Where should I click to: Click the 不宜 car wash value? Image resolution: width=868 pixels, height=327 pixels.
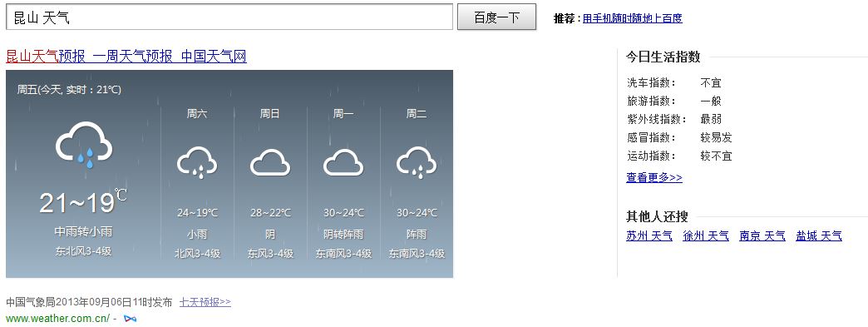tap(711, 83)
